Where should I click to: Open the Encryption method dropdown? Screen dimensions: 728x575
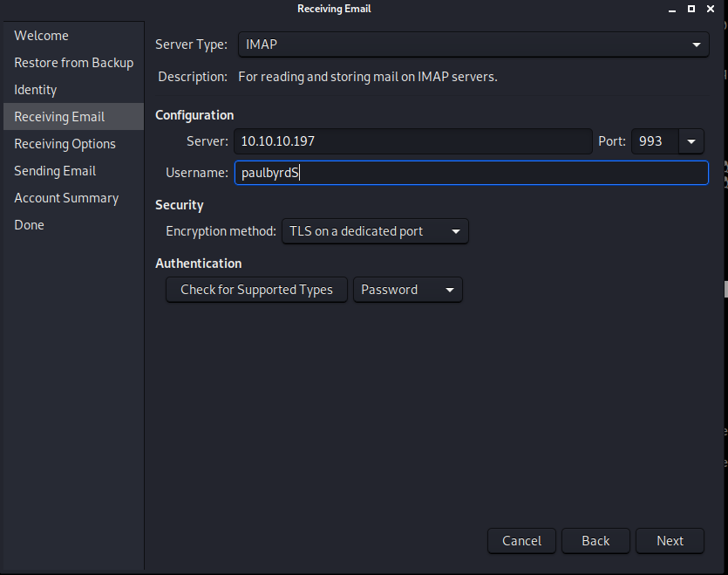375,231
